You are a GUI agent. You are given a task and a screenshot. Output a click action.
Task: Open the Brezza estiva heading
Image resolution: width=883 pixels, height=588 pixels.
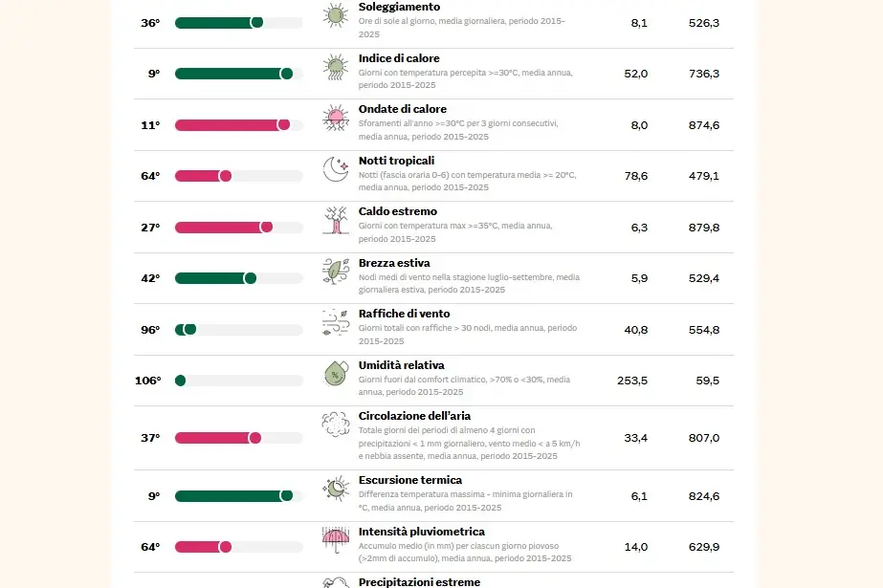[x=394, y=263]
